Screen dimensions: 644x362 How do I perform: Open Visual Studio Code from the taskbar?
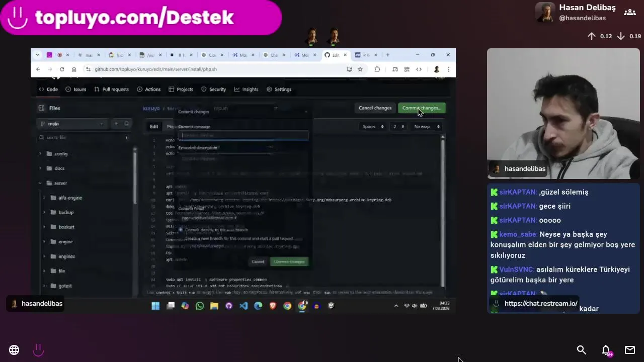pyautogui.click(x=244, y=306)
